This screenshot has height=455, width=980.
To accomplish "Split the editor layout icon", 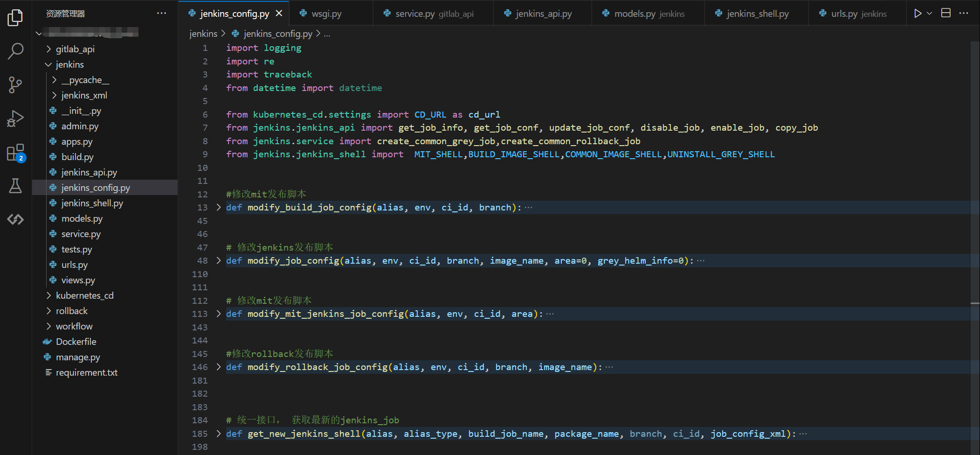I will 946,13.
